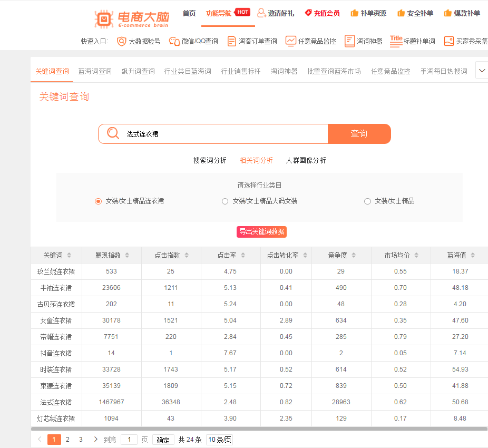Image resolution: width=488 pixels, height=448 pixels.
Task: Open the 任意竞品监控 monitoring icon
Action: [x=291, y=41]
